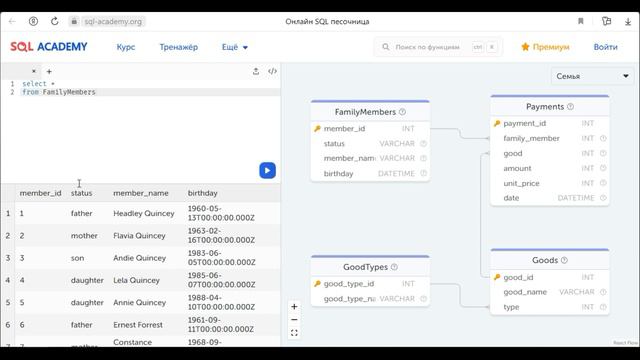Click the Войти button
The image size is (640, 360).
605,47
